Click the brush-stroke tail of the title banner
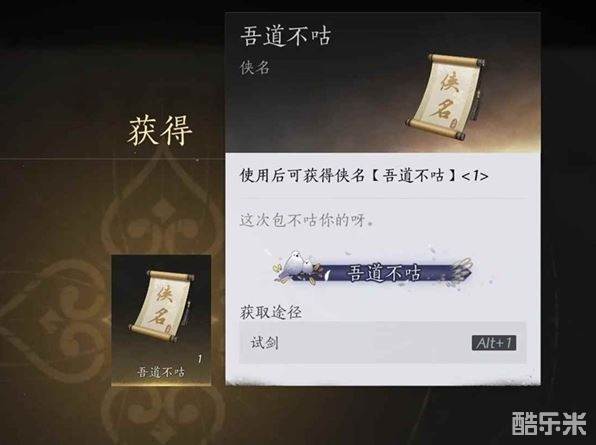Viewport: 596px width, 445px height. click(462, 270)
